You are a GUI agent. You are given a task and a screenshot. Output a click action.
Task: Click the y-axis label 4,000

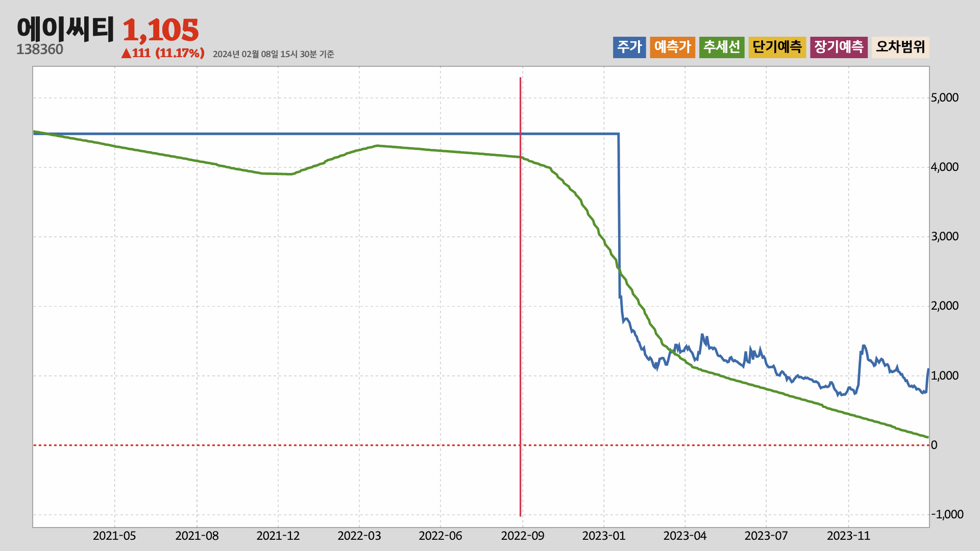(x=945, y=167)
